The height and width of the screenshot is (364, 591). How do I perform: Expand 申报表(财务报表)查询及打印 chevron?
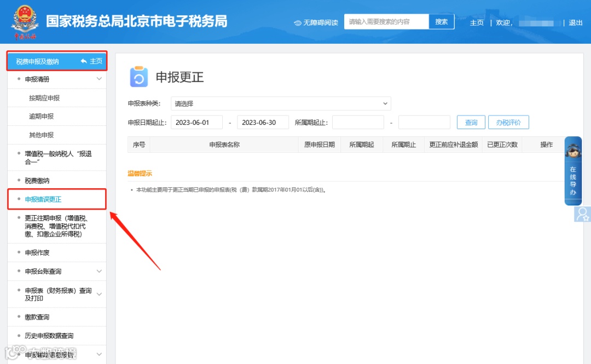[99, 294]
